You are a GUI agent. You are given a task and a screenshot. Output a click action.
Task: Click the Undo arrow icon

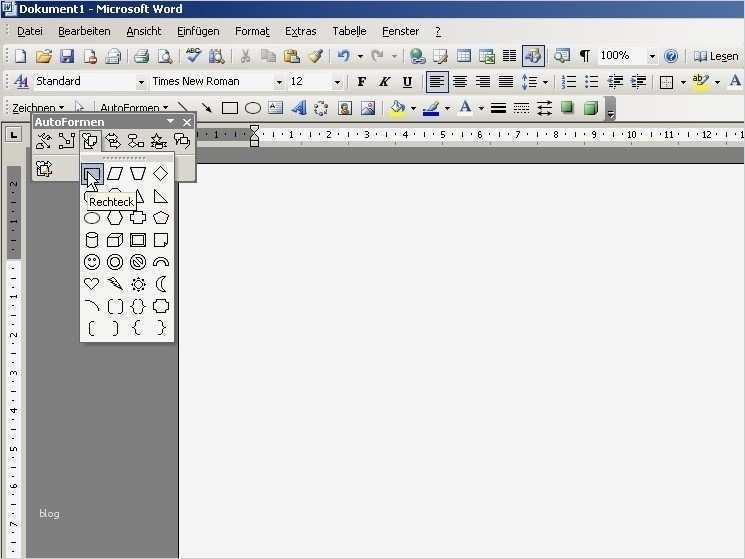point(343,56)
